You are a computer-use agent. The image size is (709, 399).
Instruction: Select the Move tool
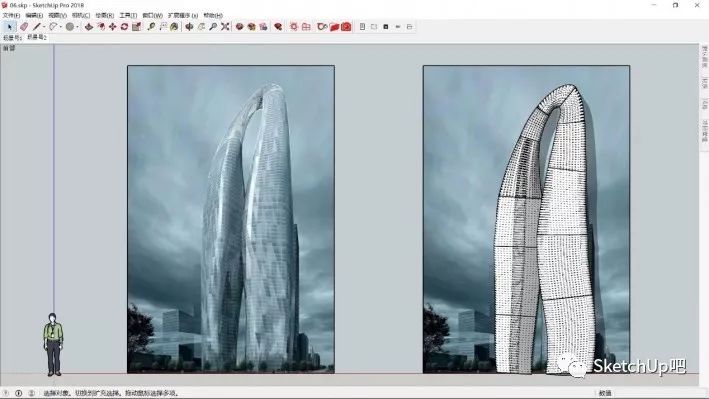tap(112, 27)
